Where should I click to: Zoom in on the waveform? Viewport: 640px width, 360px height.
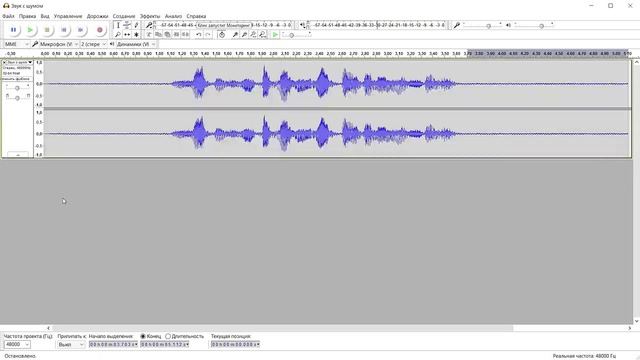click(x=235, y=35)
